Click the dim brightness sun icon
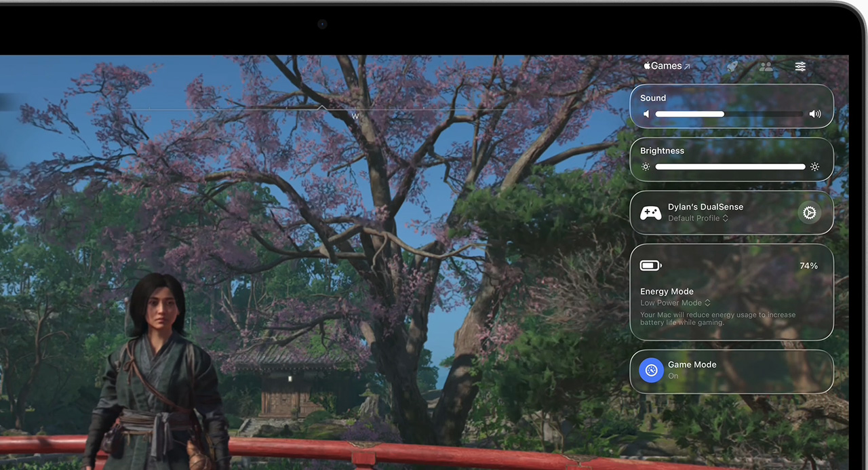The height and width of the screenshot is (470, 868). [646, 167]
